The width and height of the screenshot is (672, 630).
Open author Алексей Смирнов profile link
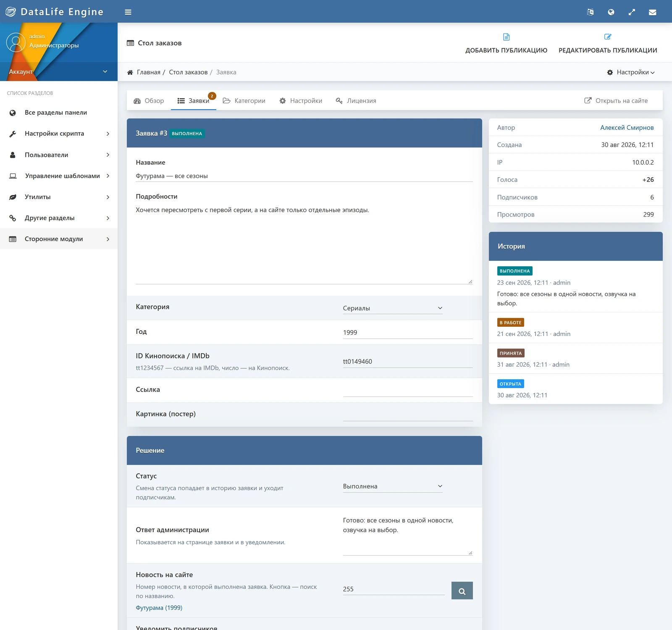point(627,128)
